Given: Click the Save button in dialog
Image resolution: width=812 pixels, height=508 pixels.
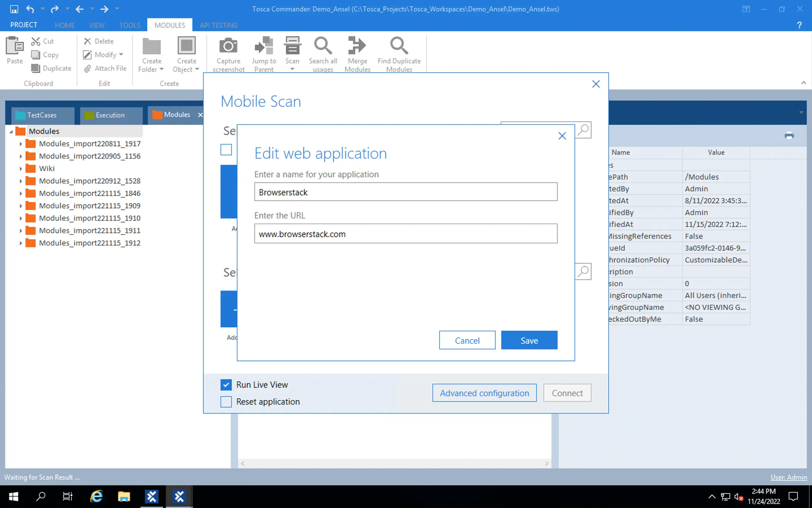Looking at the screenshot, I should coord(529,340).
